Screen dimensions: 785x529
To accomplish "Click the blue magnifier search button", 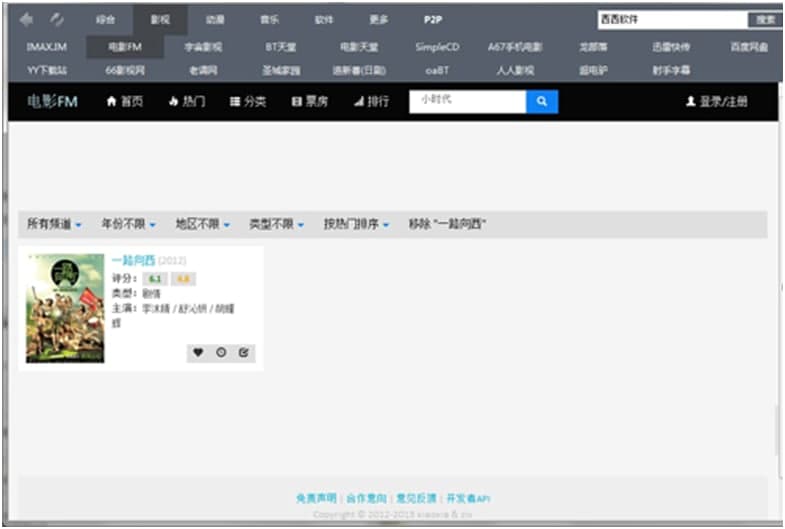I will coord(542,102).
